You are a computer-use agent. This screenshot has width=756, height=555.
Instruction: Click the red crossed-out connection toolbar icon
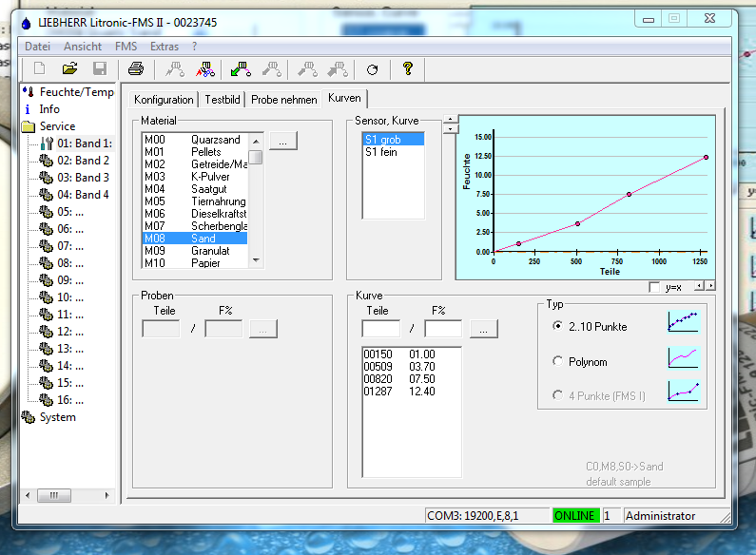click(205, 69)
